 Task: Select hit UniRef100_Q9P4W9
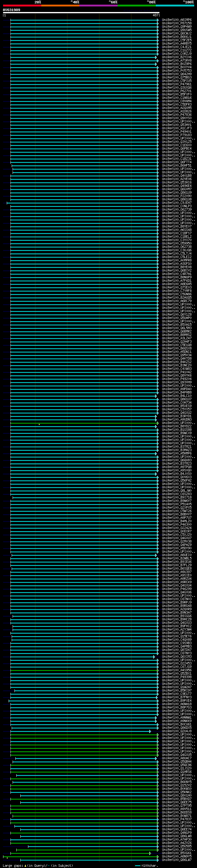coord(176,26)
